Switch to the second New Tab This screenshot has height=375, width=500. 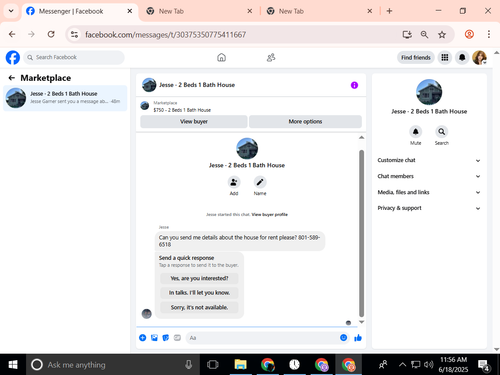(319, 11)
